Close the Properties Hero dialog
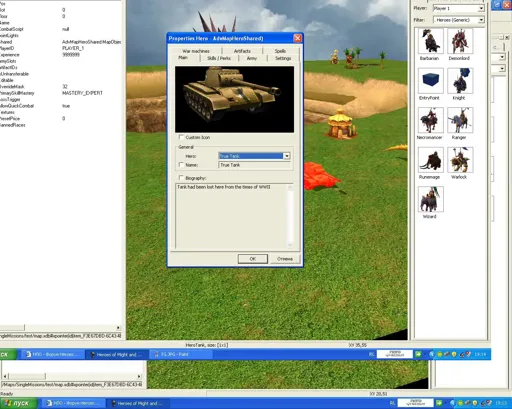 (297, 38)
